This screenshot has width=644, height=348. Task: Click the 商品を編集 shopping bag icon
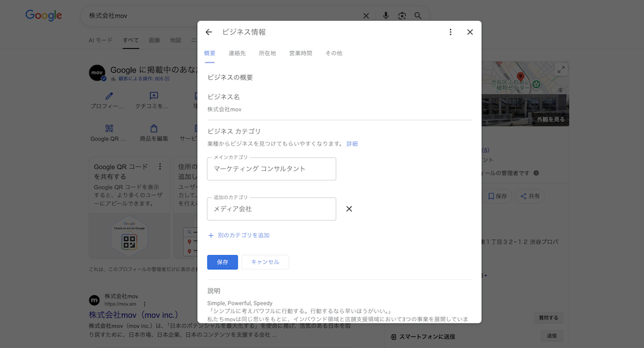(x=154, y=129)
